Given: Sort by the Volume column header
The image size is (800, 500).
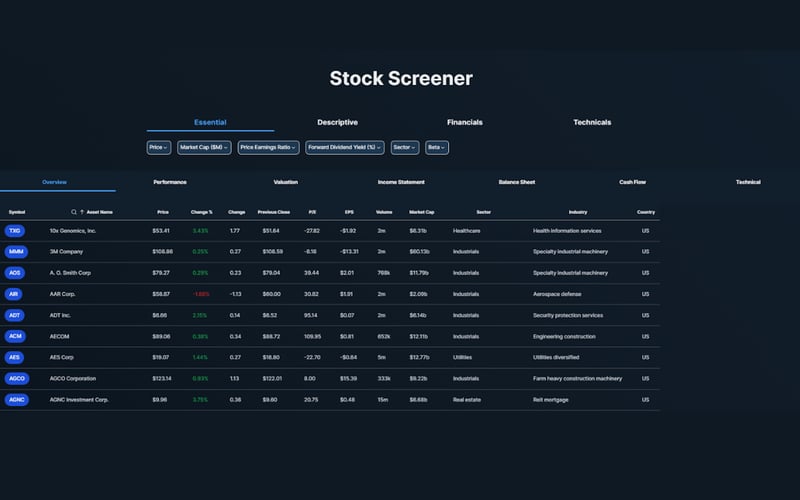Looking at the screenshot, I should (384, 212).
